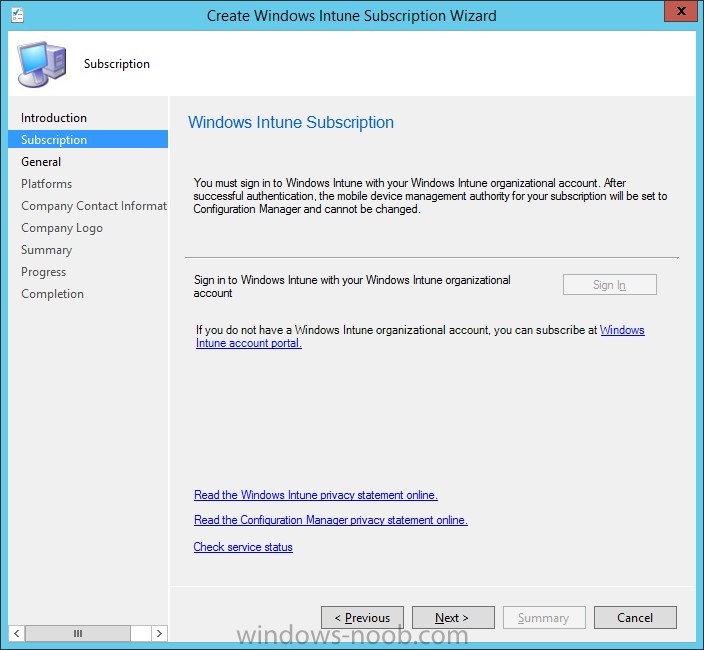Screen dimensions: 704x650
Task: Click the sidebar scroll left arrow
Action: 17,633
